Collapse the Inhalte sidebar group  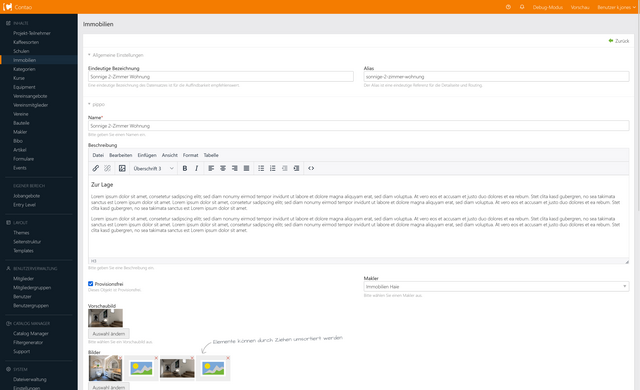coord(18,23)
